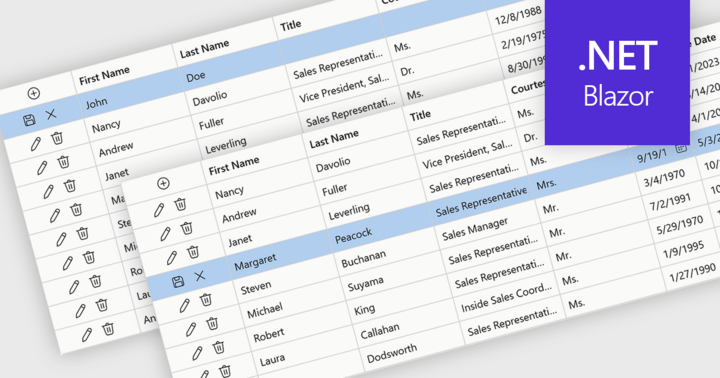Select the Margaret cell in the highlighted front row
This screenshot has width=720, height=378.
(x=255, y=262)
